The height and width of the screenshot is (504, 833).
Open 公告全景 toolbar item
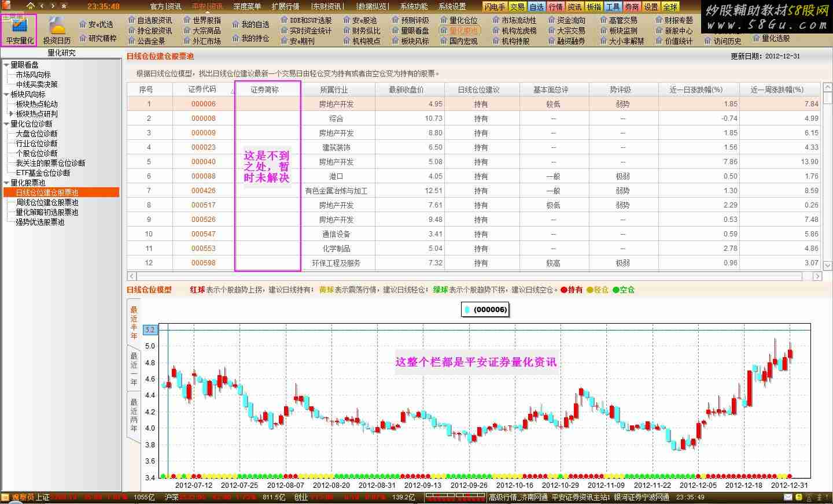(x=146, y=41)
